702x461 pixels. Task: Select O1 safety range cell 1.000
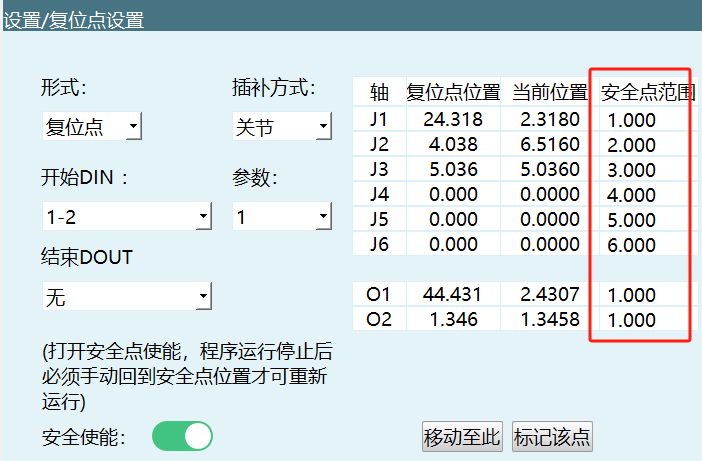(648, 295)
